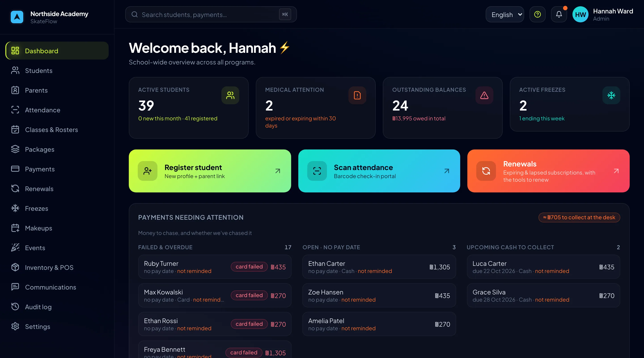Click the SkateFlow logo icon

click(17, 17)
